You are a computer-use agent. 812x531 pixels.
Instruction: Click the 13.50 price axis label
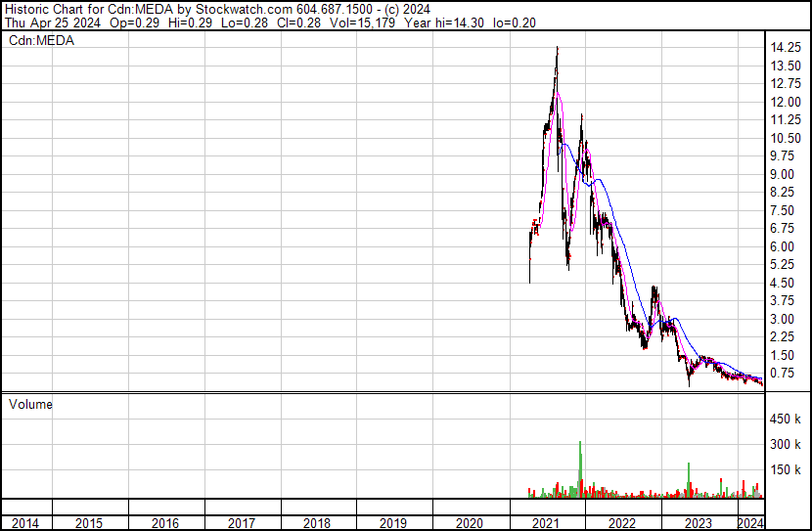tap(786, 66)
